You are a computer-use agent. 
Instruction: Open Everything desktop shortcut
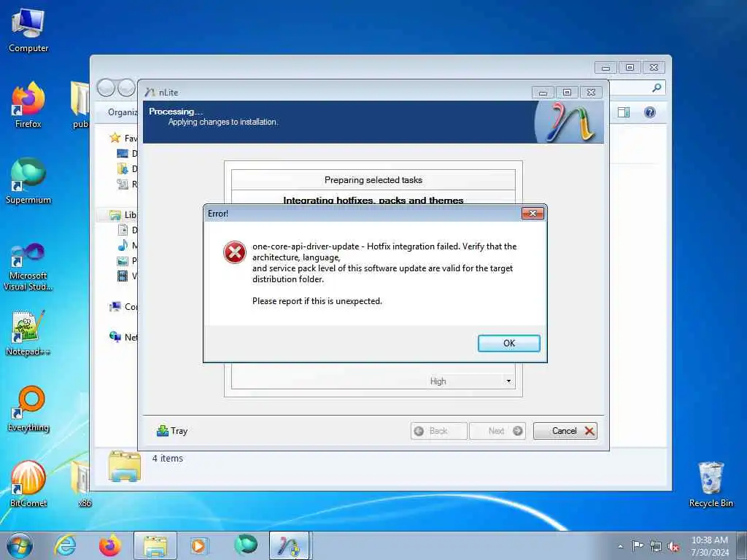click(x=28, y=408)
